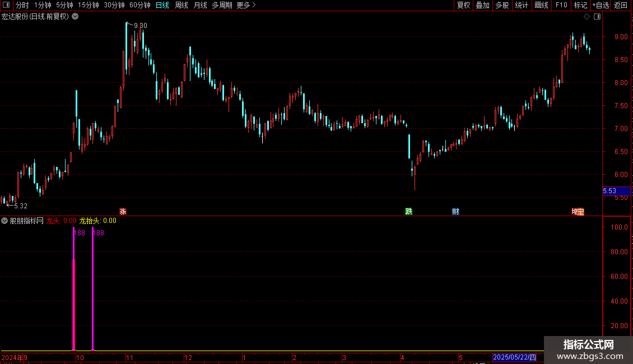Click the first magenta 188 signal bar
Image resolution: width=633 pixels, height=364 pixels.
pyautogui.click(x=73, y=289)
